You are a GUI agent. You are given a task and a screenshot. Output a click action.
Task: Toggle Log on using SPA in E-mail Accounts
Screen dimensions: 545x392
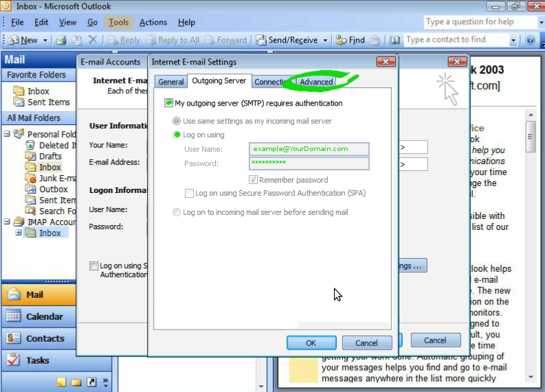coord(93,266)
